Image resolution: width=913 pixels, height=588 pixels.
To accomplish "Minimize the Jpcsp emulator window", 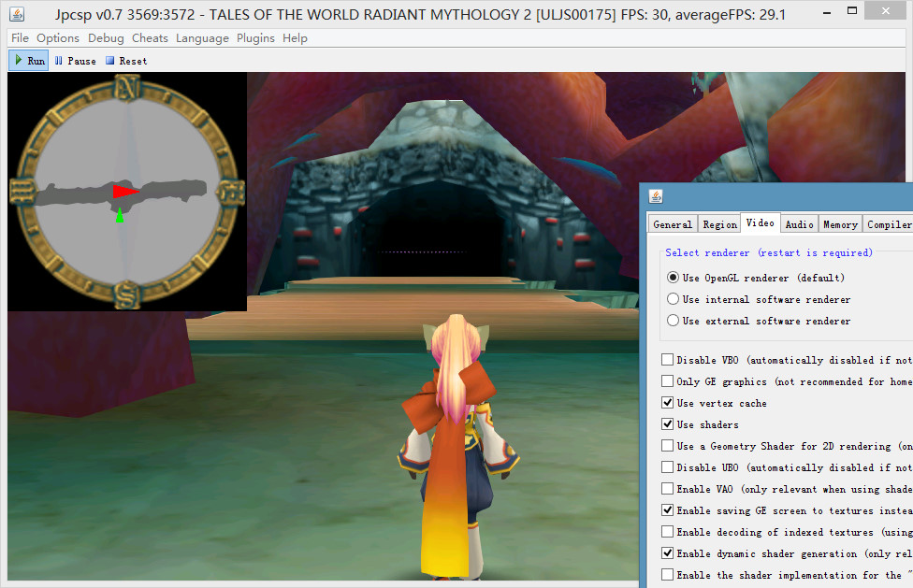I will (827, 11).
